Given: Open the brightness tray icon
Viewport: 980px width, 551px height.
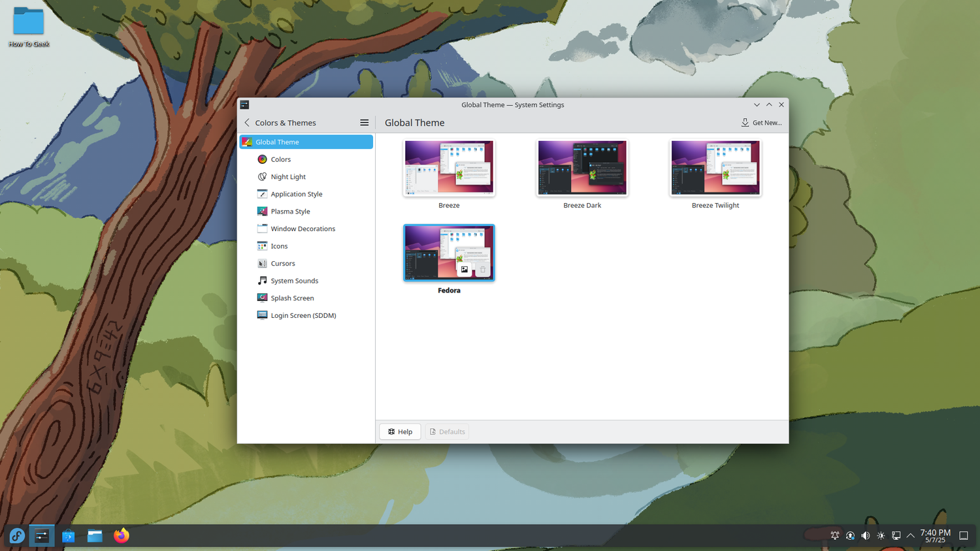Looking at the screenshot, I should [x=881, y=536].
